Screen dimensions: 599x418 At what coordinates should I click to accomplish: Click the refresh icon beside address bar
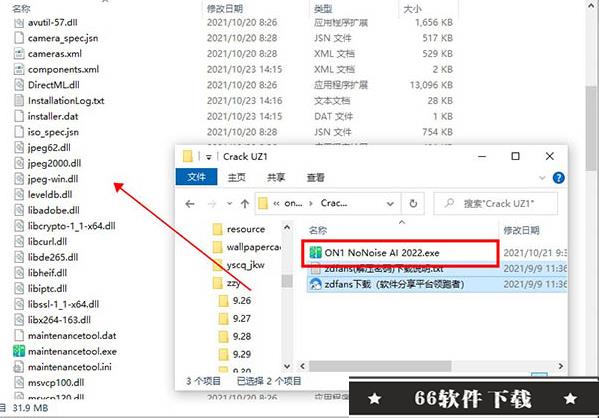(413, 204)
